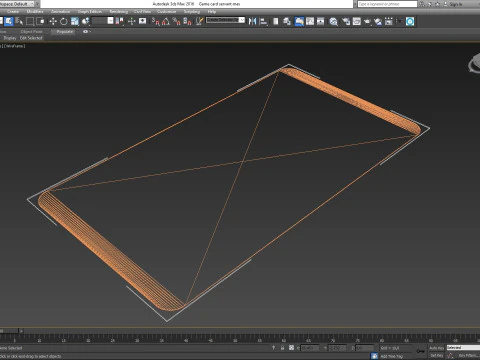Open the Workspace Default dropdown
Viewport: 480px width, 360px height.
17,4
